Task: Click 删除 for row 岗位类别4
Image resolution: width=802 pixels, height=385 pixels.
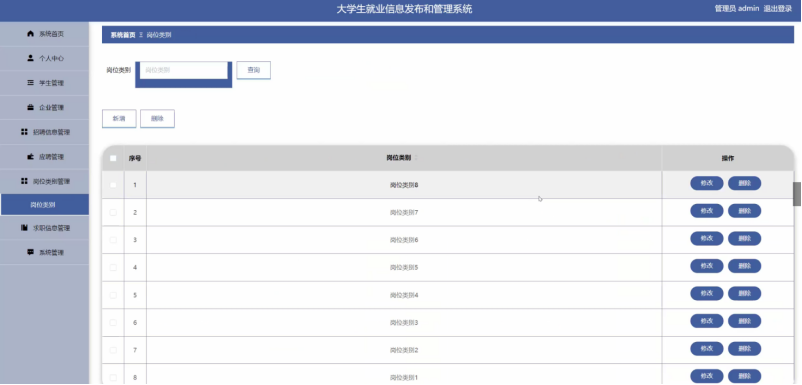Action: (745, 293)
